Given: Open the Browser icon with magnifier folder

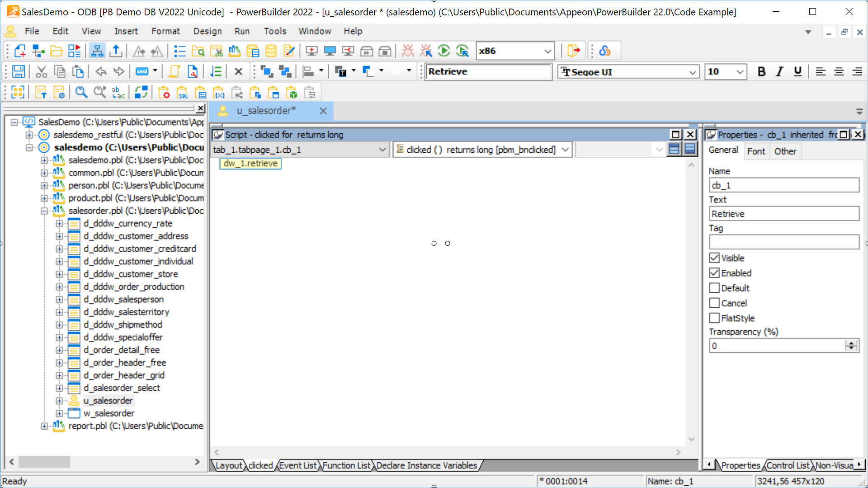Looking at the screenshot, I should tap(198, 51).
